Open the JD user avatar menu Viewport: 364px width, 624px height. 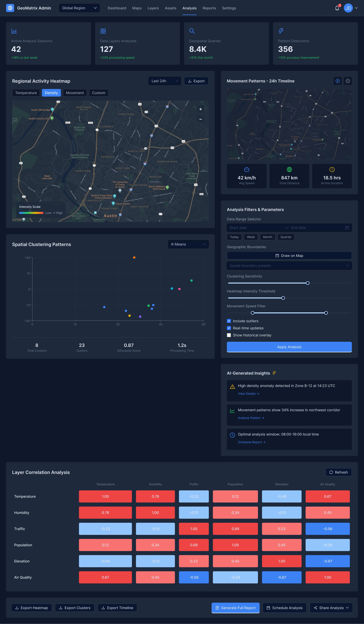pyautogui.click(x=348, y=8)
